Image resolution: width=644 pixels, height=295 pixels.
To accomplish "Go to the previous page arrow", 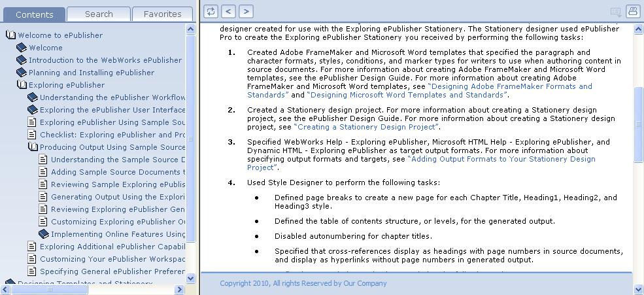I will (x=228, y=11).
